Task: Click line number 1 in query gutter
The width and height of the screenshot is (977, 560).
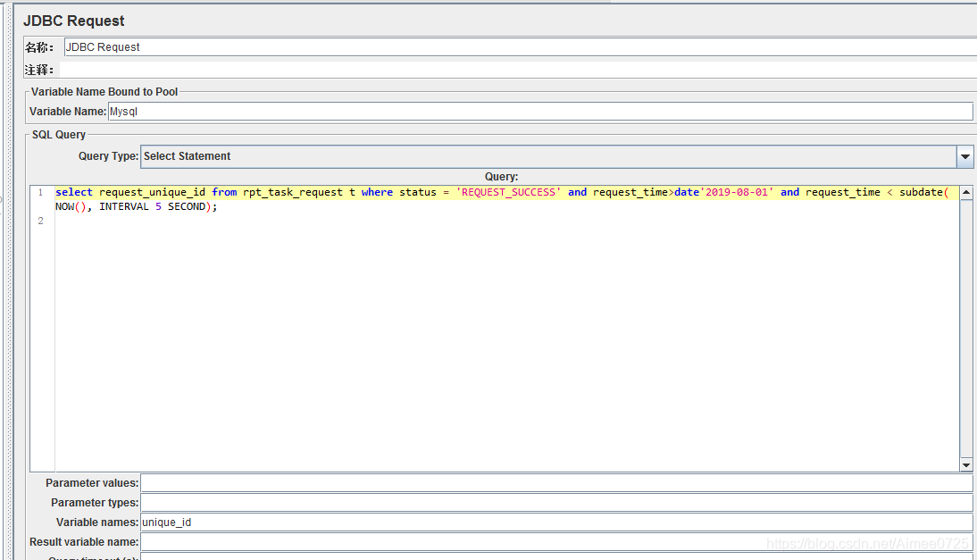Action: 40,193
